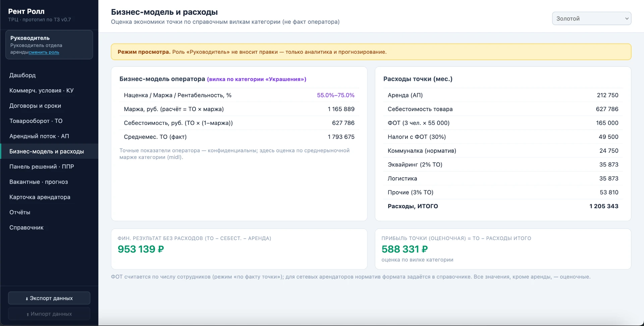644x326 pixels.
Task: Click the Маржа value 1 165 889
Action: (x=341, y=109)
